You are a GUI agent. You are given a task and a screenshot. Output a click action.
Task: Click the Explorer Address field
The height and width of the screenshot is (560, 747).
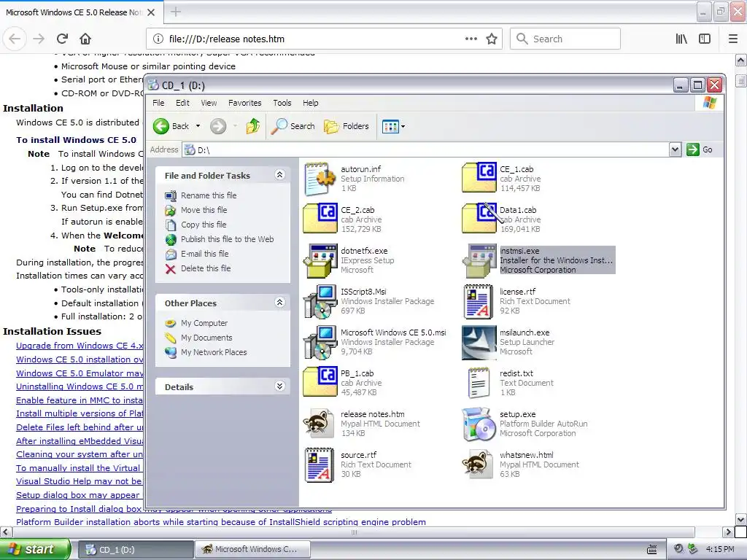(426, 150)
